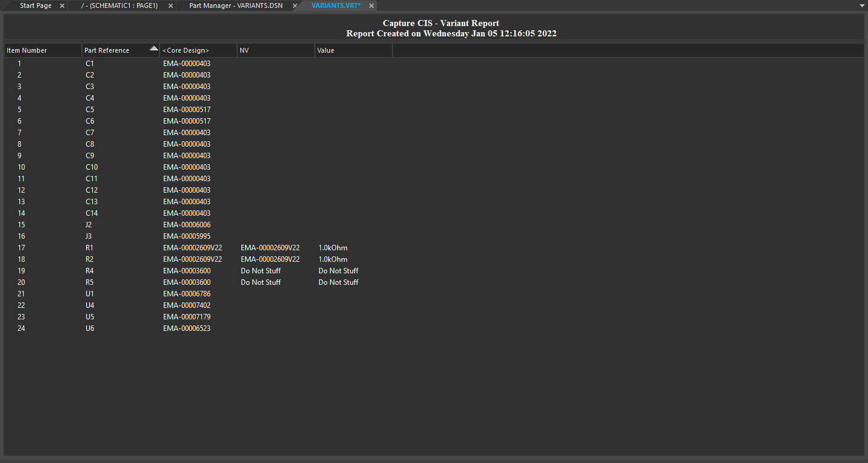
Task: Click item number 1
Action: (x=19, y=63)
